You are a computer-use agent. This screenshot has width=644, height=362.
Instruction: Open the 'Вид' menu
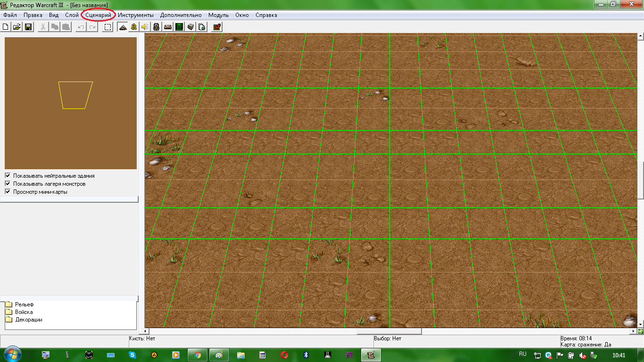54,15
